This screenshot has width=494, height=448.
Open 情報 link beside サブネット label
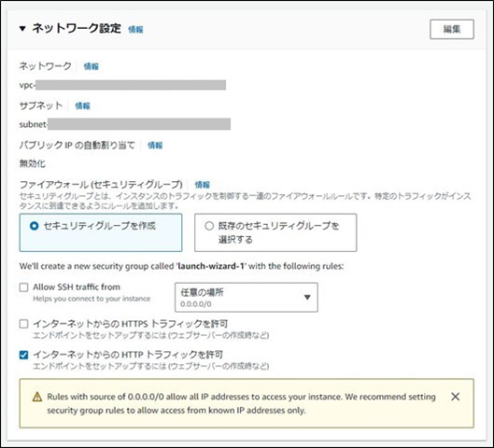coord(82,105)
